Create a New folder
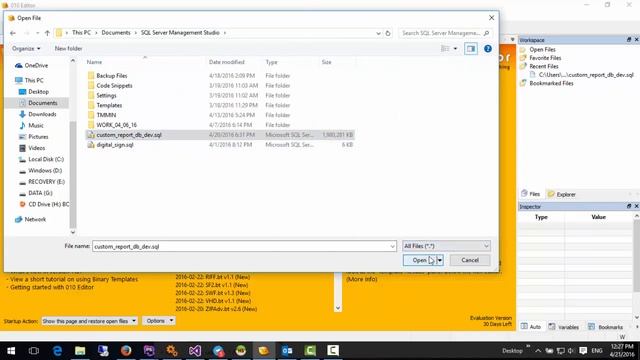 point(68,49)
